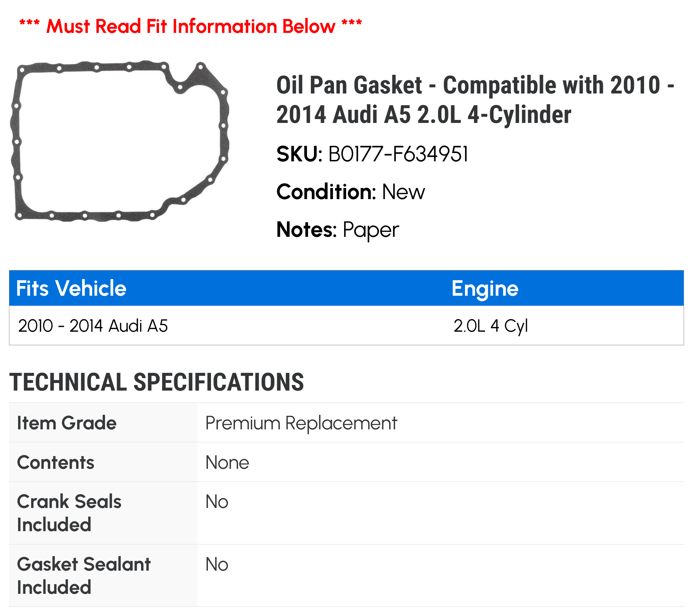Click the Gasket Sealant Included label
The image size is (693, 616).
pyautogui.click(x=84, y=576)
